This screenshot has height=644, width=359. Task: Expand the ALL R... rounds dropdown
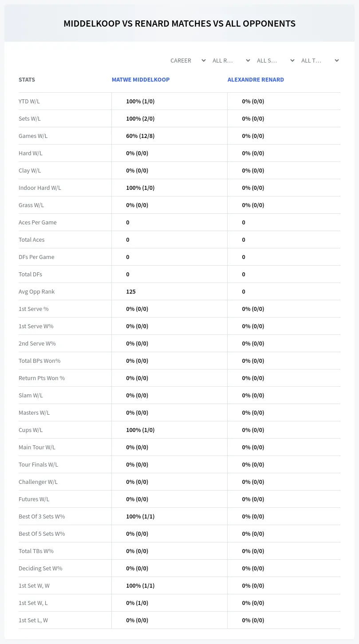[x=231, y=60]
